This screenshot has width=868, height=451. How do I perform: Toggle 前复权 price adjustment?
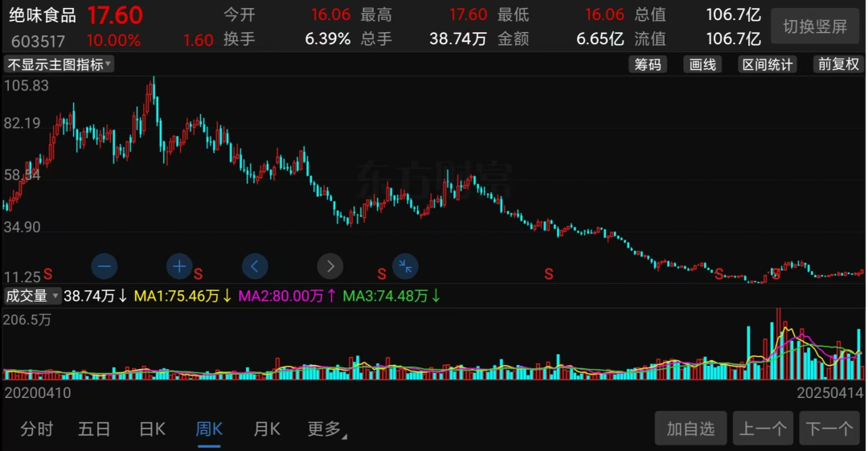click(x=838, y=64)
